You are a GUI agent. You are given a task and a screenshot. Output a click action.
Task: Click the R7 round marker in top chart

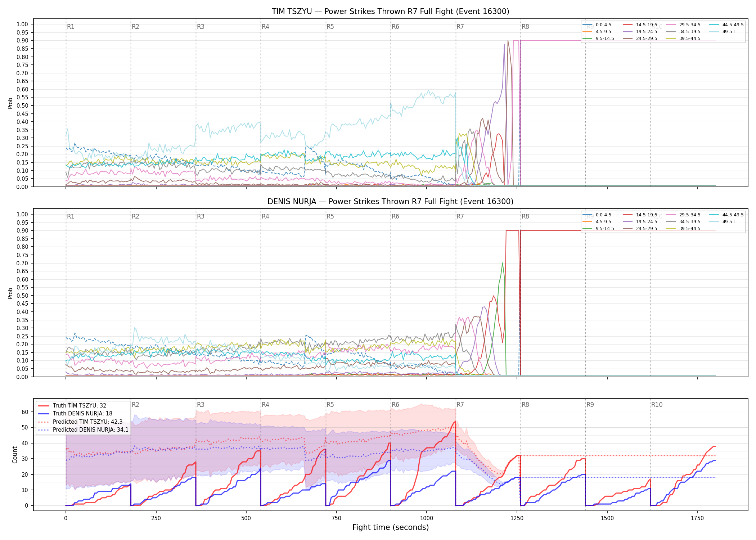tap(460, 27)
